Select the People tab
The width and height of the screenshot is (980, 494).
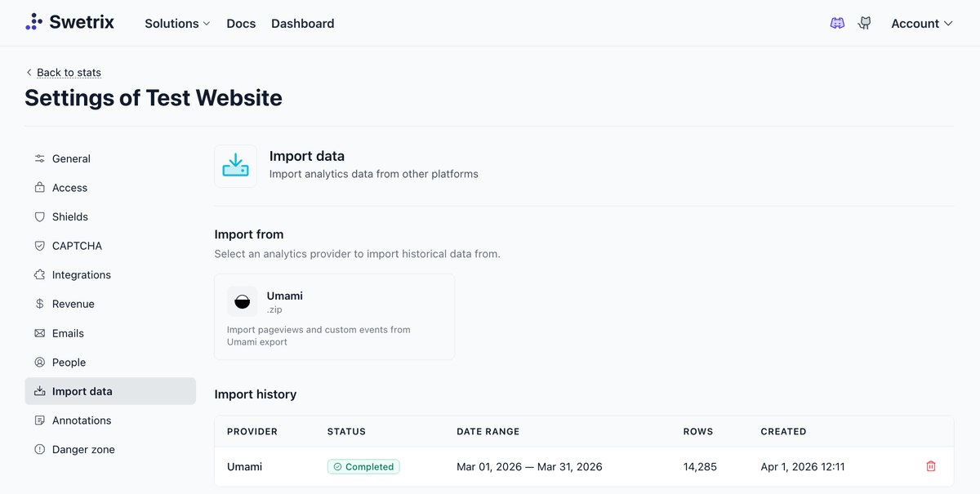[x=110, y=363]
